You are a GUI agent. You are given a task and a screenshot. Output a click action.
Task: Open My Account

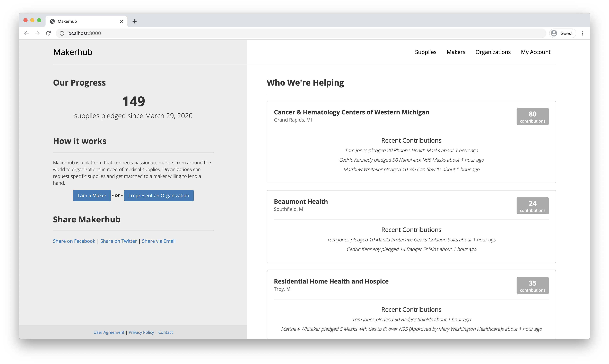pyautogui.click(x=535, y=52)
